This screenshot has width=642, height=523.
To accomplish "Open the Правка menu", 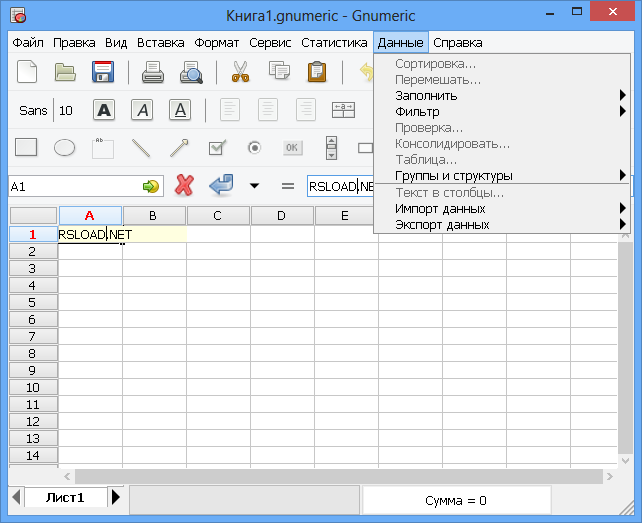I will (74, 43).
